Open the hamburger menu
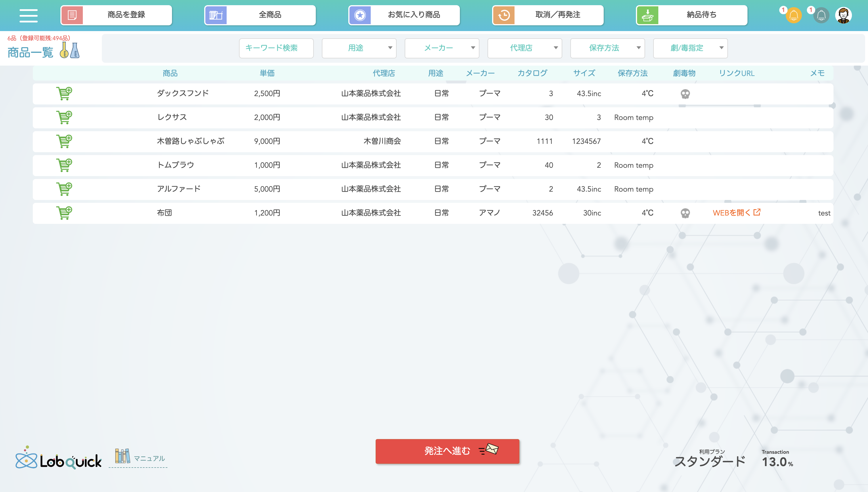 [28, 15]
